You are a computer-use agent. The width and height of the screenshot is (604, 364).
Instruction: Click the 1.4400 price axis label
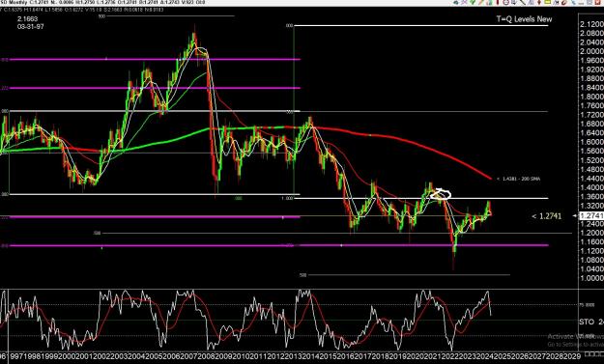pos(591,179)
